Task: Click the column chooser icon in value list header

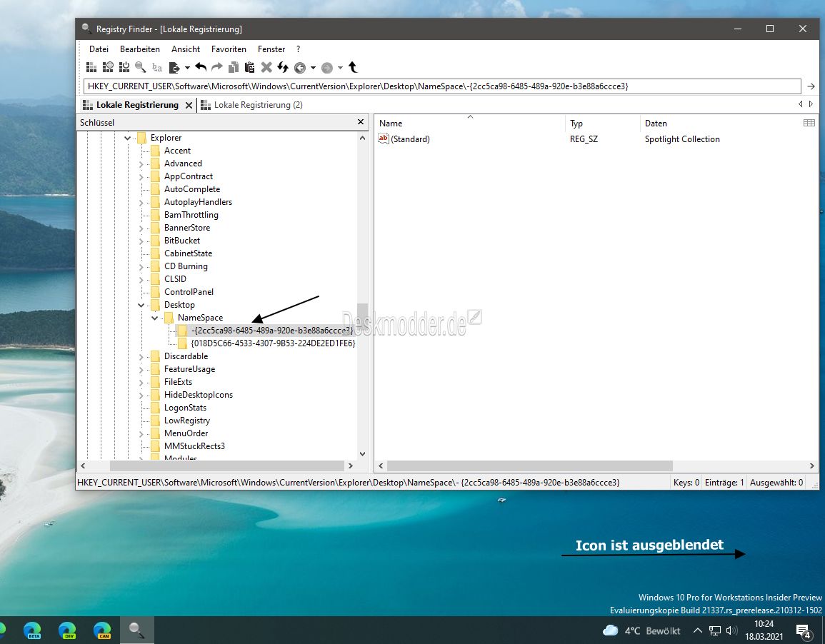Action: click(x=809, y=123)
